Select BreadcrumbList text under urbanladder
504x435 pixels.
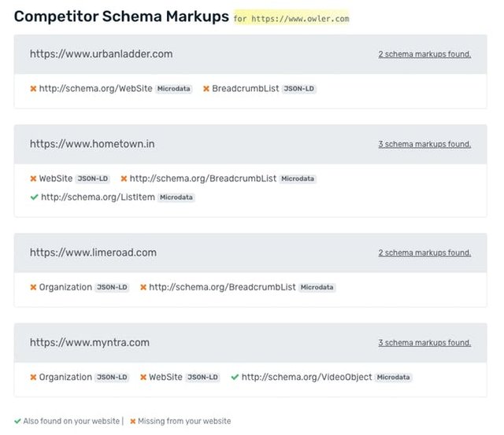[246, 89]
